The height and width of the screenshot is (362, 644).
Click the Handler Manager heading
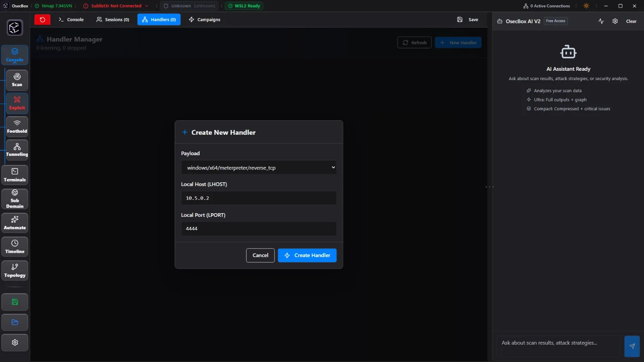coord(74,39)
